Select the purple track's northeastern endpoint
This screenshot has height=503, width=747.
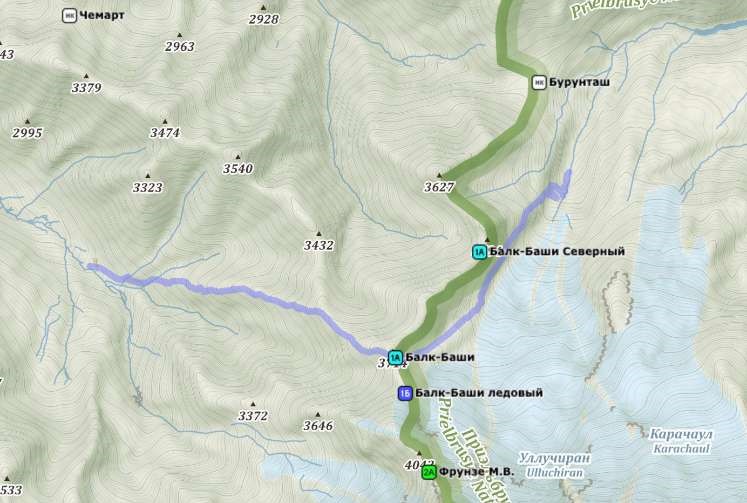click(568, 172)
